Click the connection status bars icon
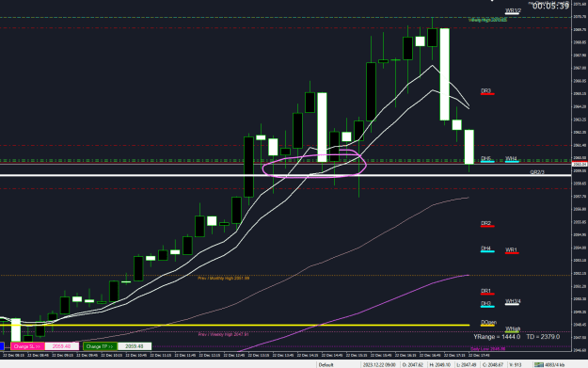 tap(539, 364)
